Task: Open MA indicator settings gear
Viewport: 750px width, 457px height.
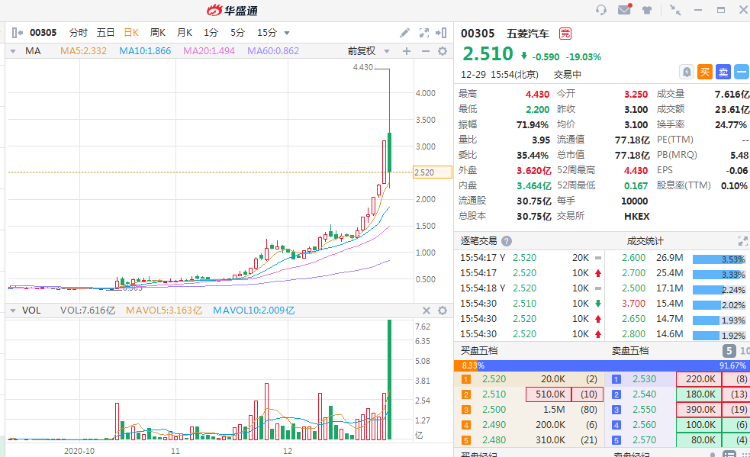Action: pyautogui.click(x=442, y=51)
